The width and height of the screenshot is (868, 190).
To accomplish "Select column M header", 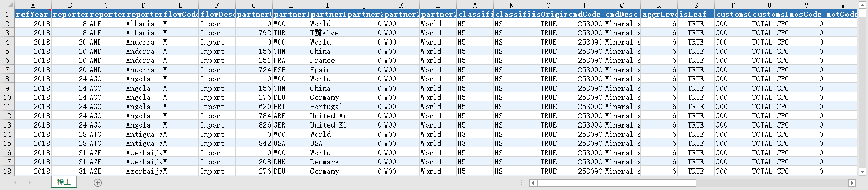I will coord(475,5).
